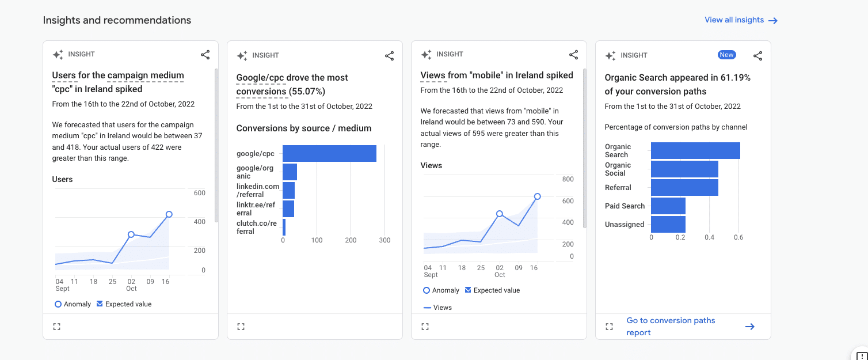Share the cpc Ireland users insight
868x360 pixels.
coord(205,55)
